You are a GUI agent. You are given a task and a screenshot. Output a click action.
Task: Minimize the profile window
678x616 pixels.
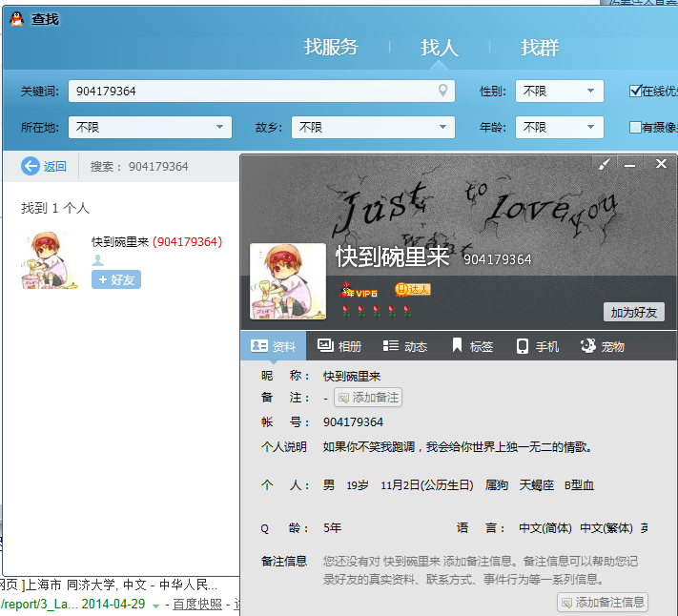630,165
